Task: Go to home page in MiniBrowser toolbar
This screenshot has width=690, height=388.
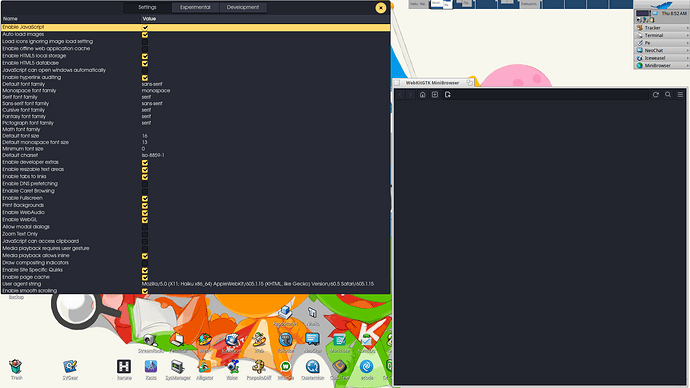Action: coord(422,95)
